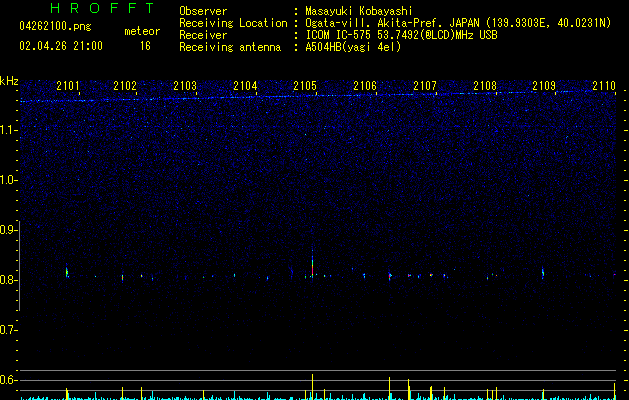Click the 2102 time marker
The image size is (629, 400).
coord(125,86)
